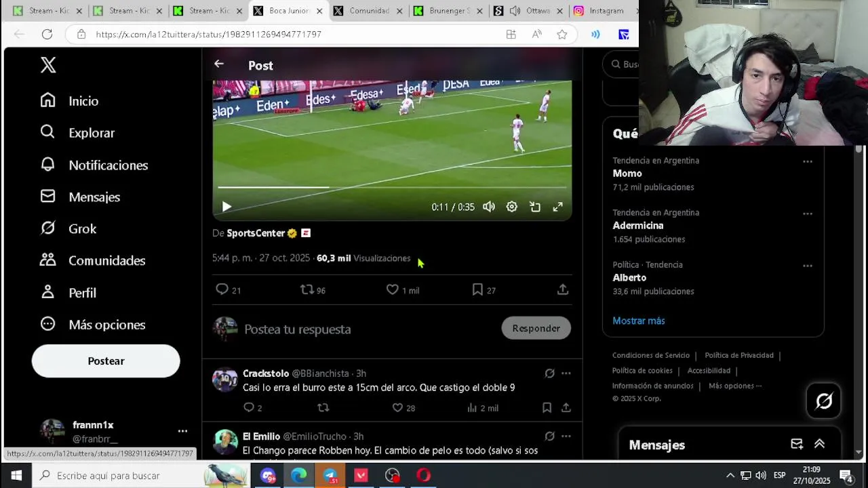
Task: Open Telegram from the taskbar
Action: (x=330, y=475)
